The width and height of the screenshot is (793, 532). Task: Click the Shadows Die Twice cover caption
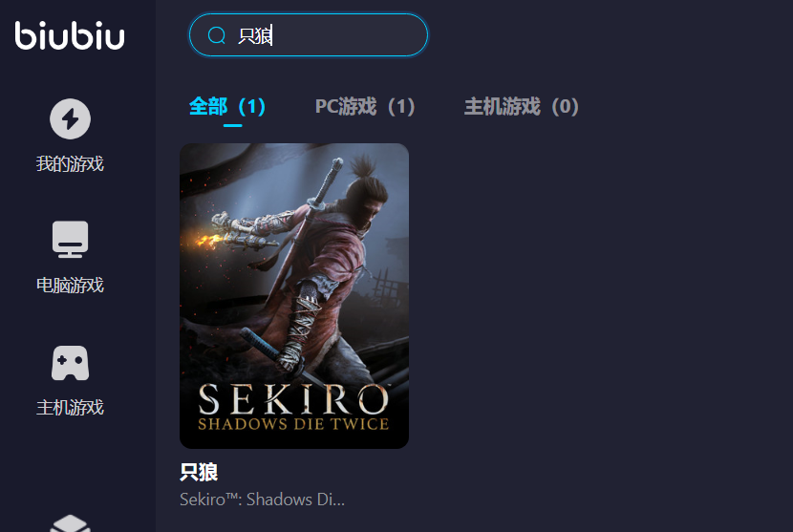[293, 424]
